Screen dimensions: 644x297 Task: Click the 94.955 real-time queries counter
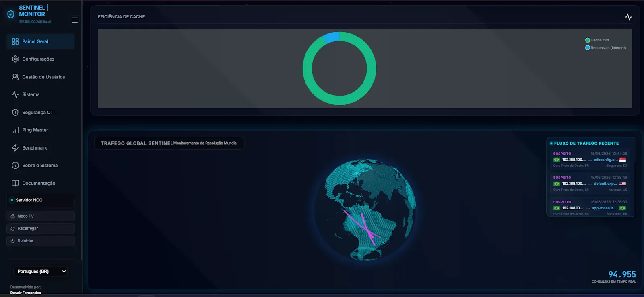pos(622,274)
